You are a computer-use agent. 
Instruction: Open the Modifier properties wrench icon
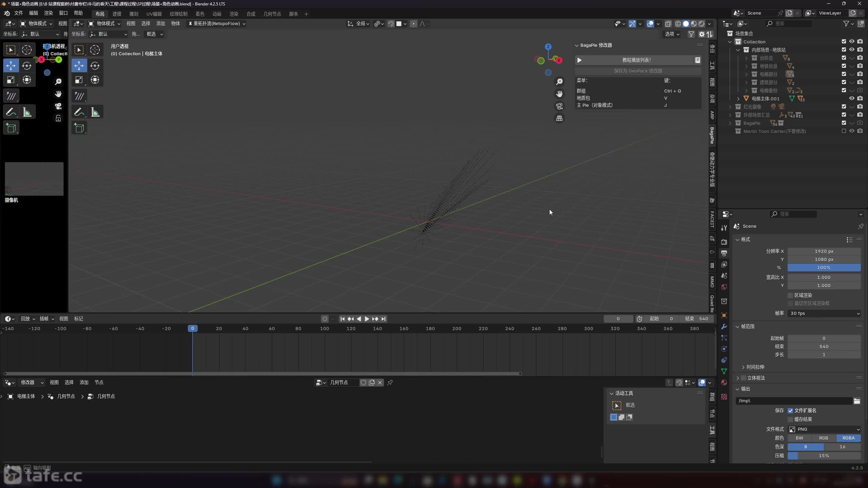(724, 326)
